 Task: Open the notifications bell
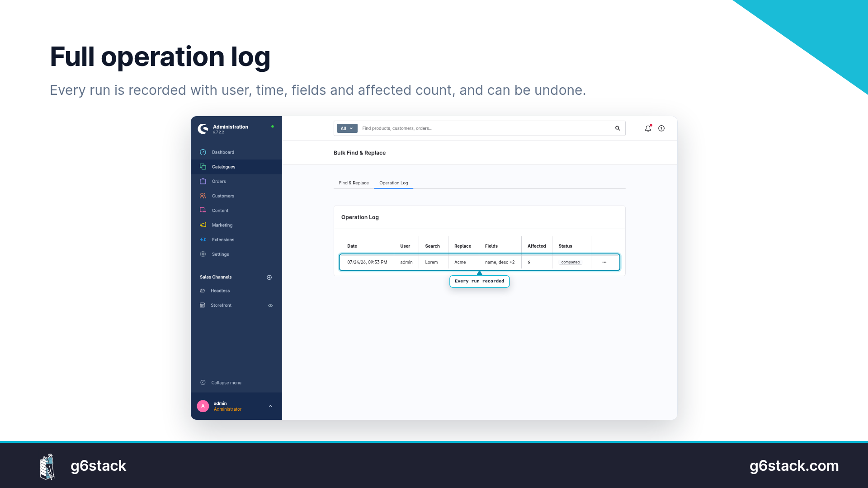click(x=648, y=128)
